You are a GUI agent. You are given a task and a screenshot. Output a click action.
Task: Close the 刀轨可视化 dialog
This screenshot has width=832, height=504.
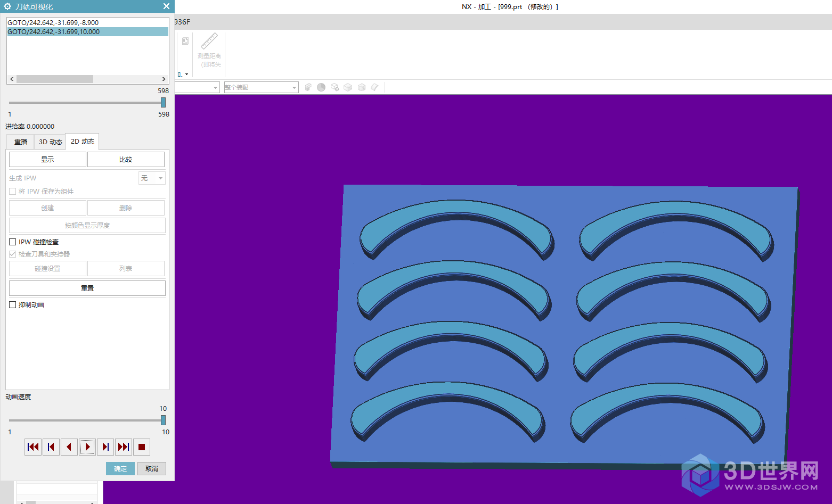point(166,6)
